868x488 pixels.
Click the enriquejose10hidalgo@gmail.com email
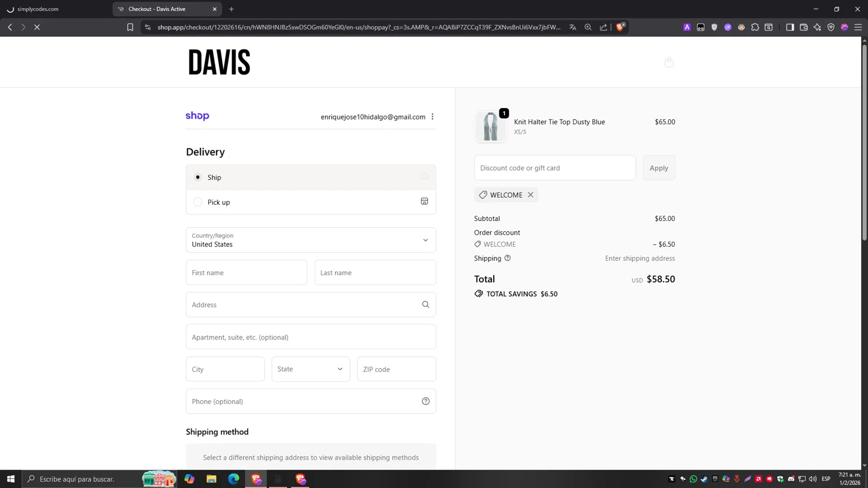(373, 117)
